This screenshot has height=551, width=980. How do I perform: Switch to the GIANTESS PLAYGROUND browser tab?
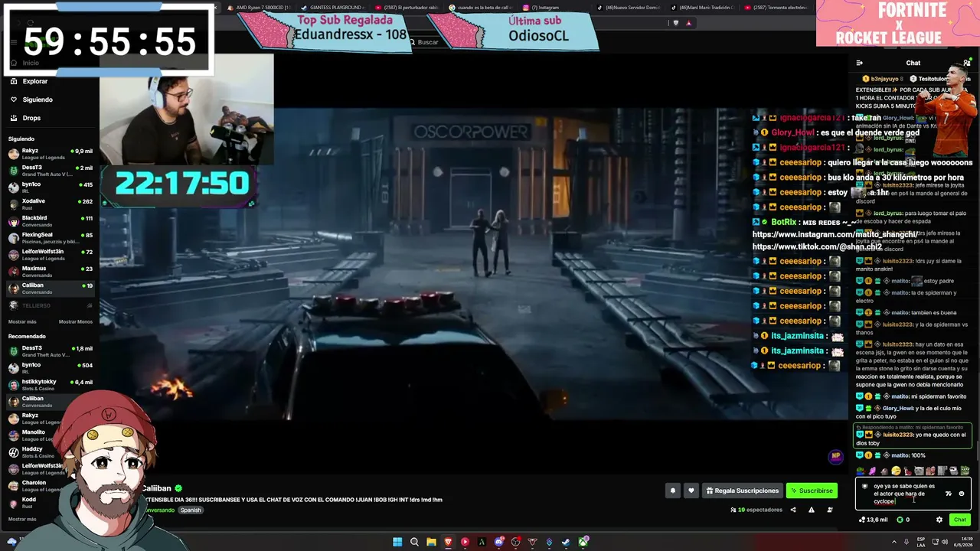pyautogui.click(x=334, y=8)
